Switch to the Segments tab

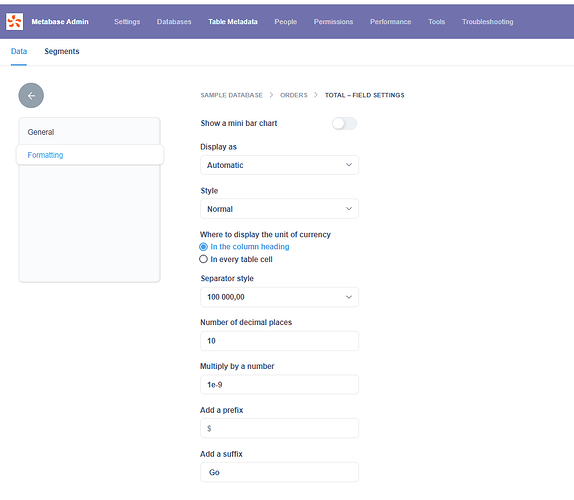coord(62,51)
